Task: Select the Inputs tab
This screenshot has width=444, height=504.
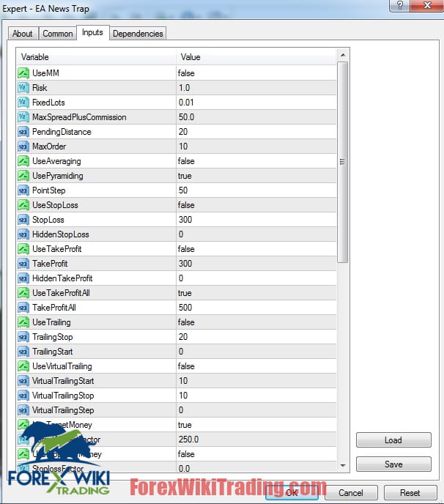Action: click(x=92, y=32)
